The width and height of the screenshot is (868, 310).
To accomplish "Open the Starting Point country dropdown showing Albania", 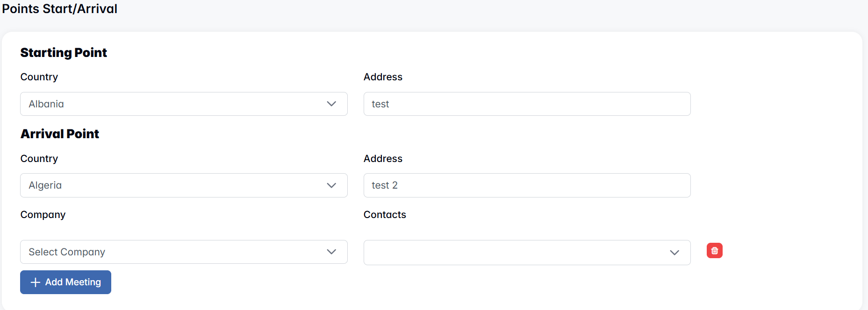I will click(x=178, y=104).
